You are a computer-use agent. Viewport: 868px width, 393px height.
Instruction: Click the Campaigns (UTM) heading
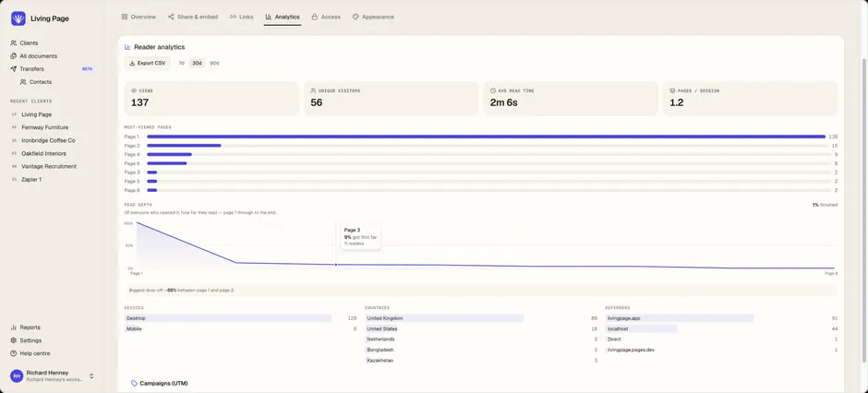(163, 383)
